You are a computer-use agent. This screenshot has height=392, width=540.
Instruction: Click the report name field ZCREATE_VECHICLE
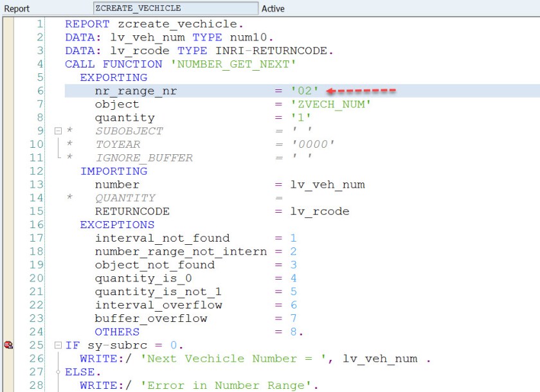(x=175, y=8)
